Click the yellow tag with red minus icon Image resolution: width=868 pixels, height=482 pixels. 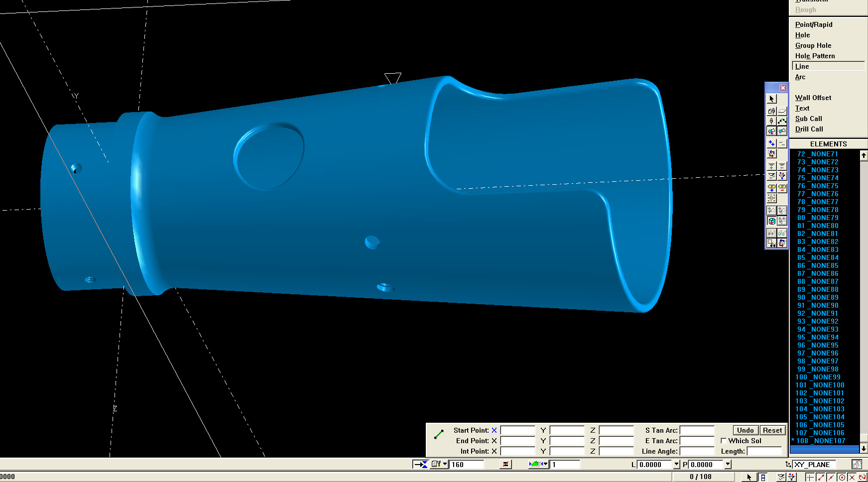(782, 188)
